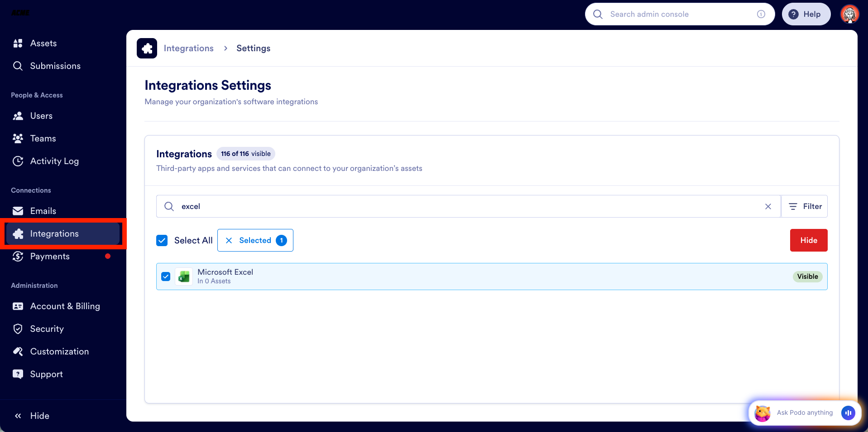The height and width of the screenshot is (432, 868).
Task: Open the Teams people icon
Action: tap(18, 138)
